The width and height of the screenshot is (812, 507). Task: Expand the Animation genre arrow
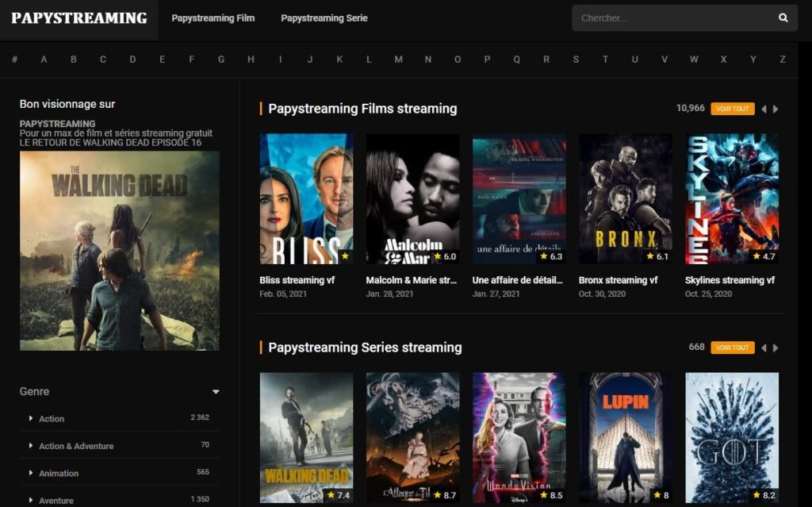(x=31, y=473)
